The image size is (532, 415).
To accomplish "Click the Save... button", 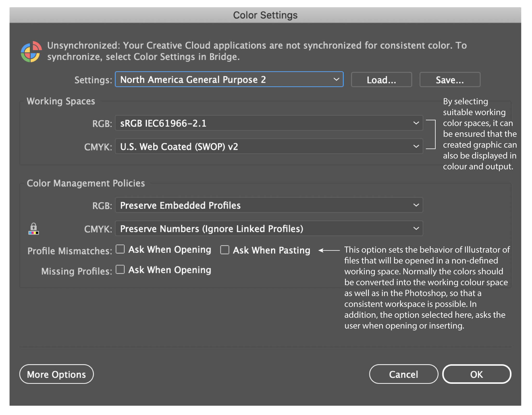I will (450, 80).
